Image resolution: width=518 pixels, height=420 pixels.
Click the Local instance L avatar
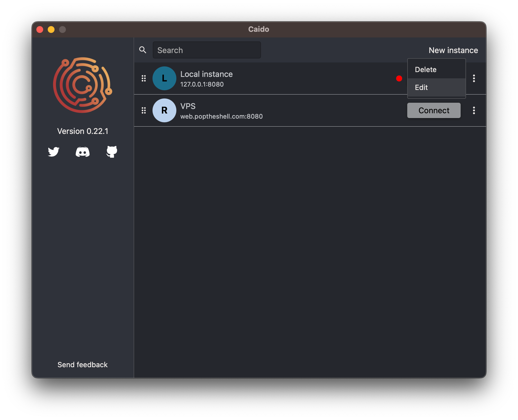pos(164,78)
